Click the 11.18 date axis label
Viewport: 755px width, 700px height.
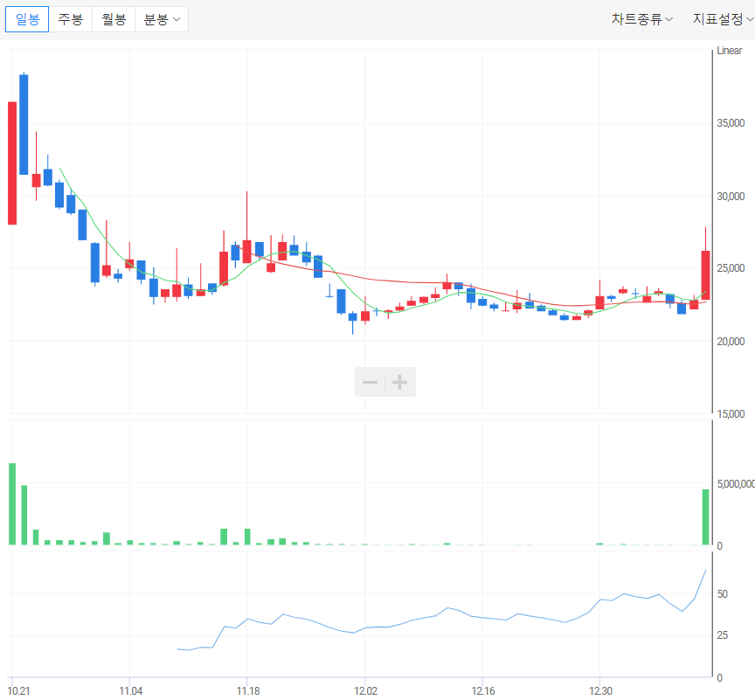(248, 691)
